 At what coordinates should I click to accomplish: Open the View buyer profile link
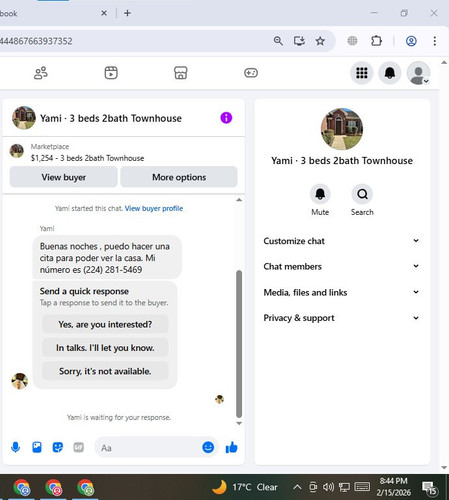[x=154, y=208]
